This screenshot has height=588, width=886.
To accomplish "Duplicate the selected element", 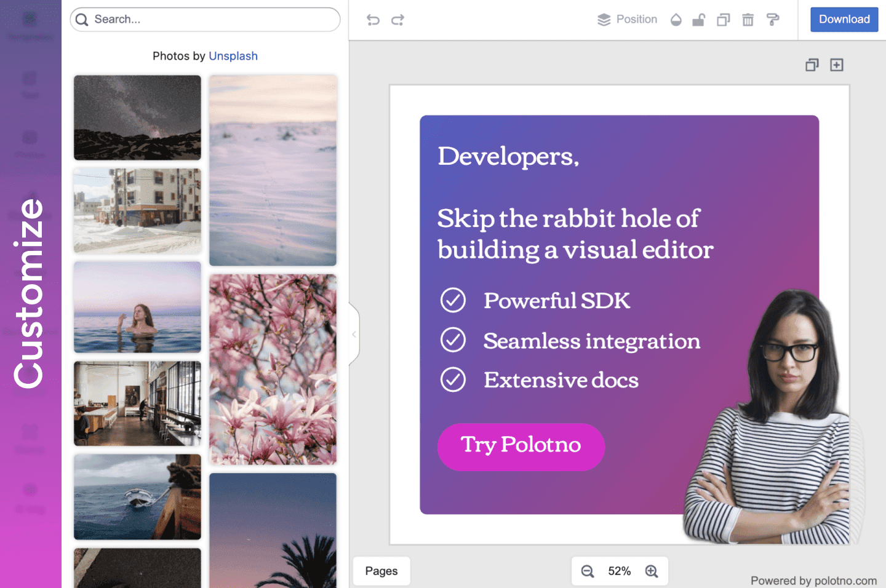I will tap(723, 19).
